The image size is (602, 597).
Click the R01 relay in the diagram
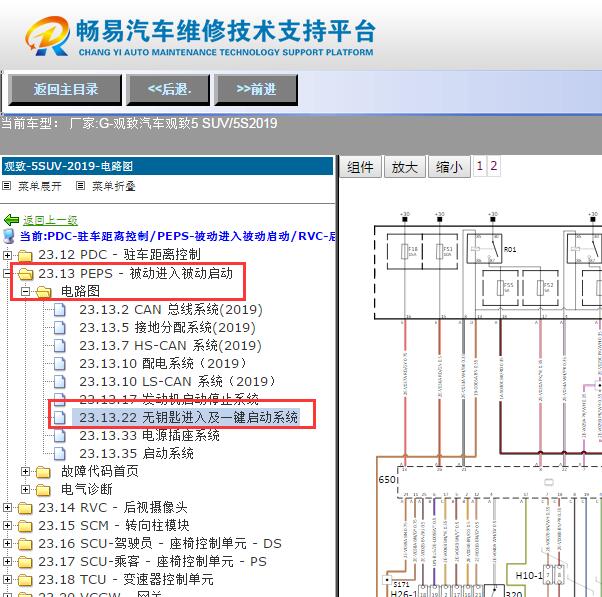[x=485, y=249]
